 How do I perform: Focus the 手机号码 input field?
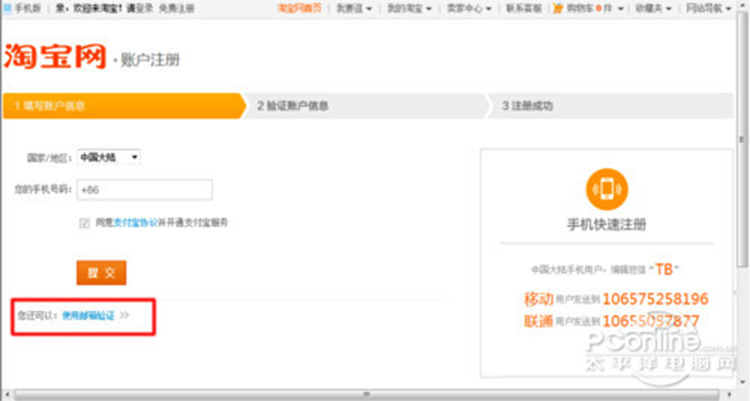coord(144,190)
